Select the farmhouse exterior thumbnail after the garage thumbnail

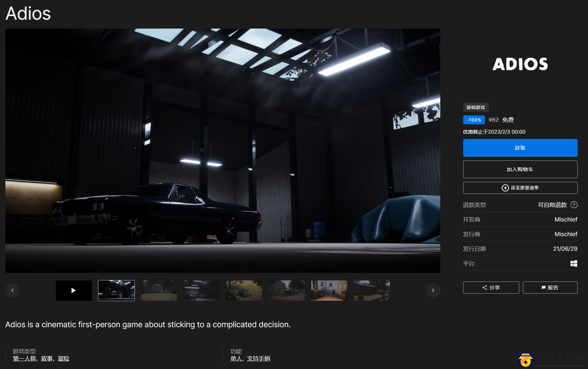(159, 290)
